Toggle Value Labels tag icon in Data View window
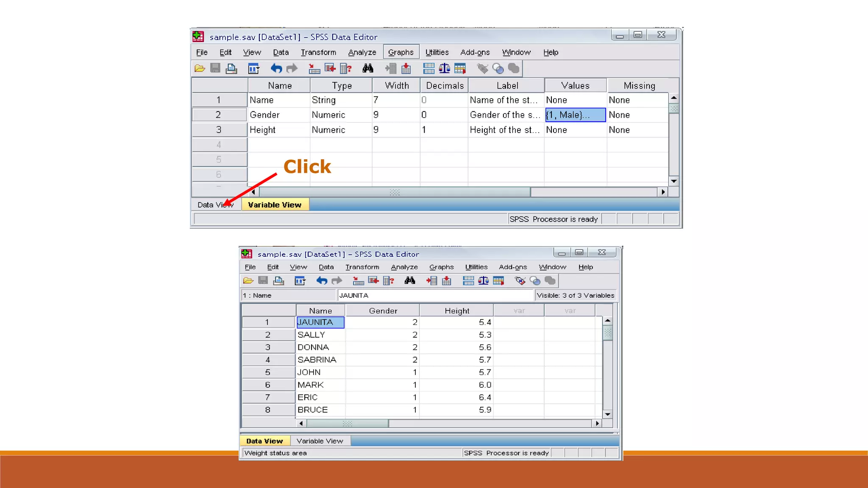The width and height of the screenshot is (868, 488). [x=520, y=280]
